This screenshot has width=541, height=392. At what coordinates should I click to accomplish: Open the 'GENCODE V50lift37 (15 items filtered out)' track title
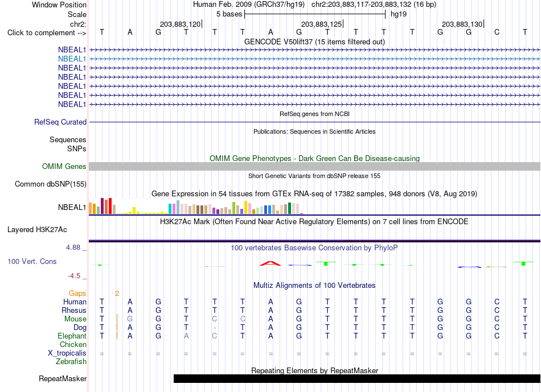tap(314, 42)
